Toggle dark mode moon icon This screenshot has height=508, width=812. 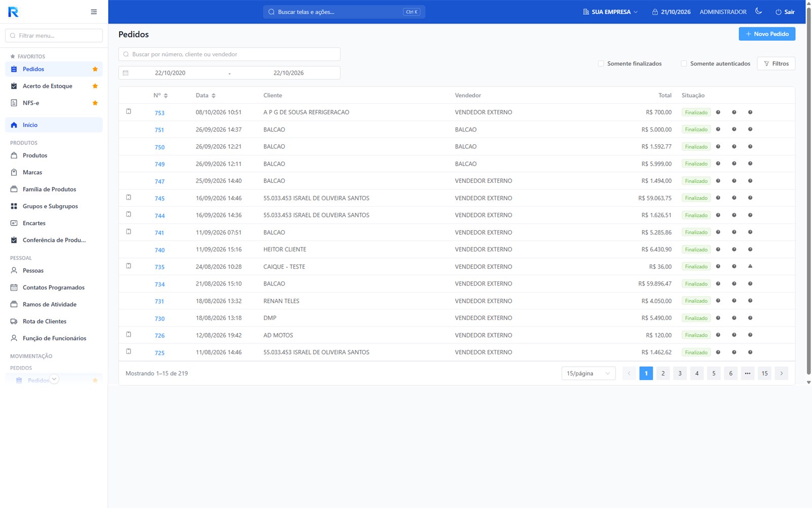[x=759, y=11]
